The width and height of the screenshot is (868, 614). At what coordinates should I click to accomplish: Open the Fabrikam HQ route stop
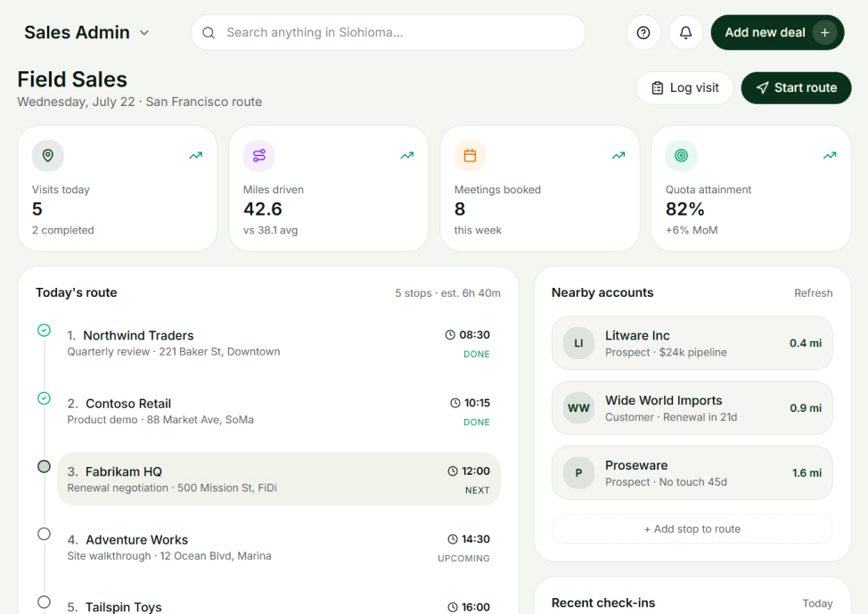pos(279,479)
